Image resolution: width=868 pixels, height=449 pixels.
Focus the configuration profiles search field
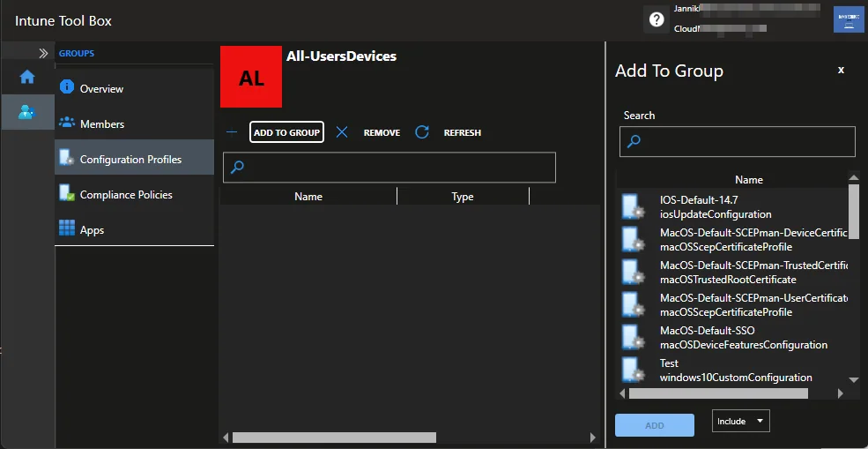389,167
